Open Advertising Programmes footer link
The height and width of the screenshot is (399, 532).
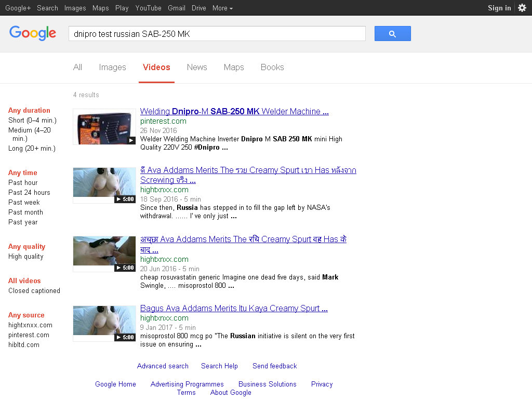187,384
